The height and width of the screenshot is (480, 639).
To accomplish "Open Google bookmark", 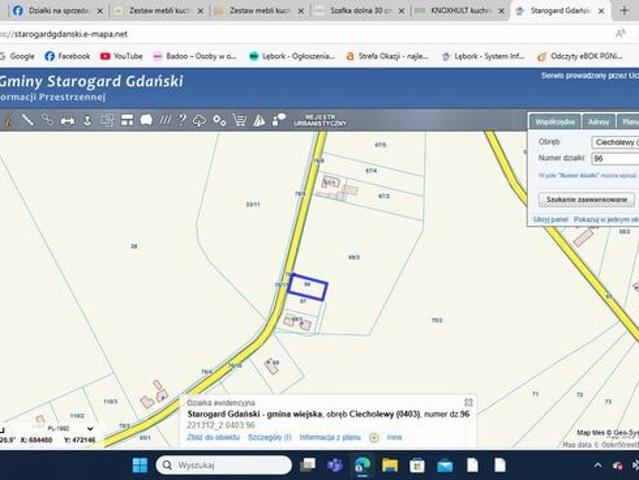I will 18,56.
